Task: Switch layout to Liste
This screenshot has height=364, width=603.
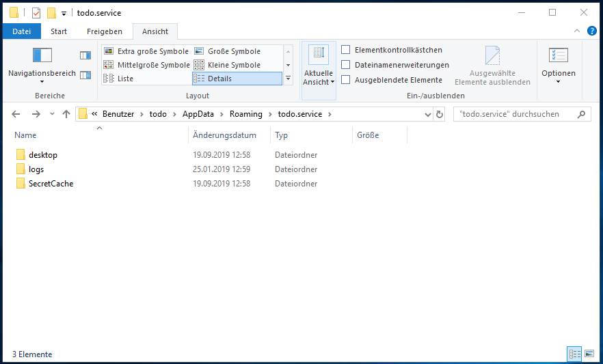Action: point(146,79)
